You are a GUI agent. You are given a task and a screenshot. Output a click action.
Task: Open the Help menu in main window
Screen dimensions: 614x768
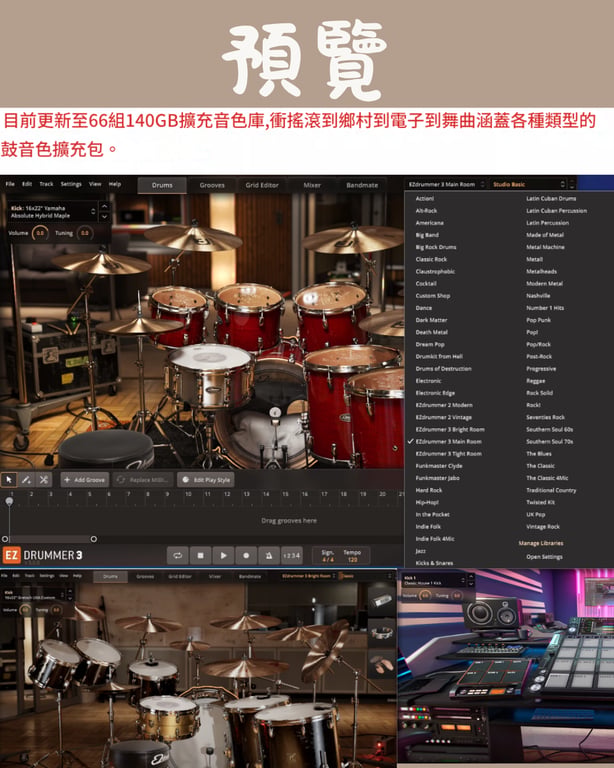115,184
